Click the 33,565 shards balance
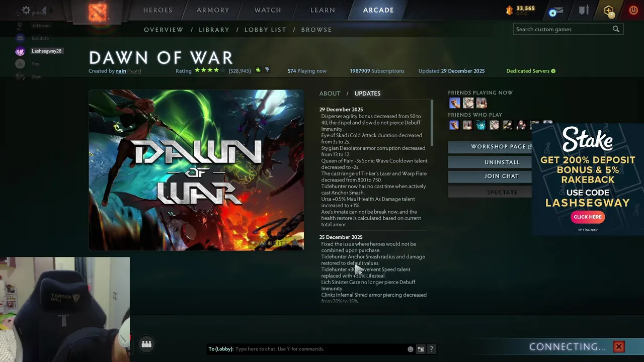The width and height of the screenshot is (644, 362). 525,9
